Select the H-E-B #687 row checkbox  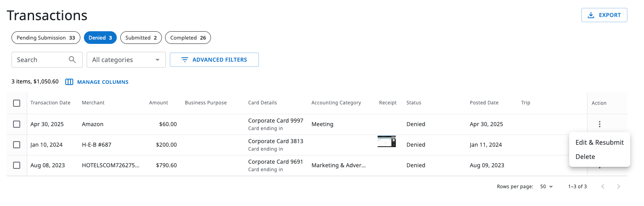click(17, 145)
